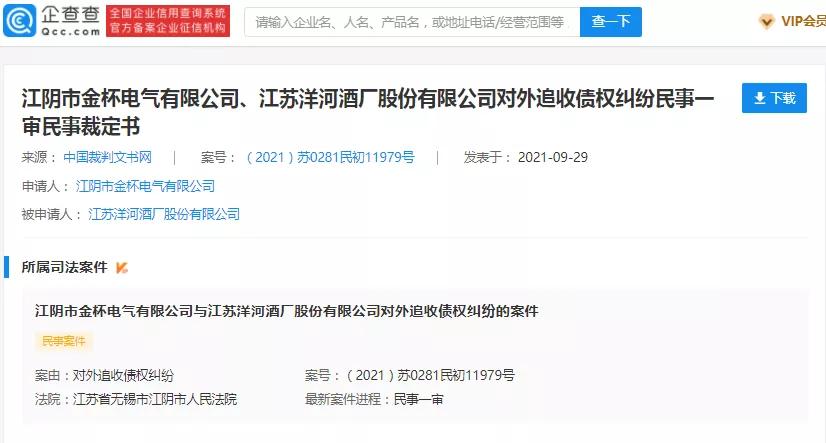Open case number (2021)苏0281民初11979号 link

coord(330,157)
